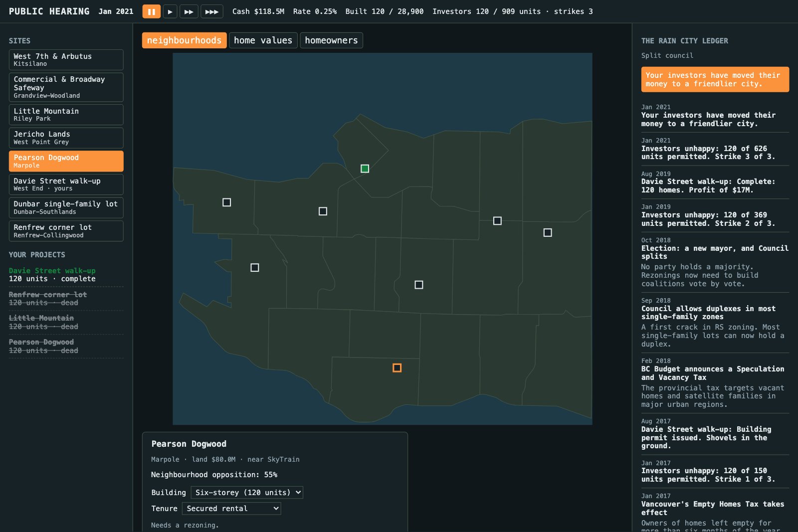798x532 pixels.
Task: Click the dead Pearson Dogwood project entry
Action: (66, 346)
